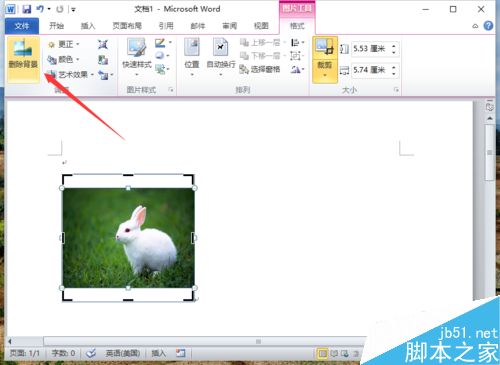This screenshot has width=500, height=365.
Task: Open the Wrap Text (自动换行) dropdown
Action: coord(221,57)
